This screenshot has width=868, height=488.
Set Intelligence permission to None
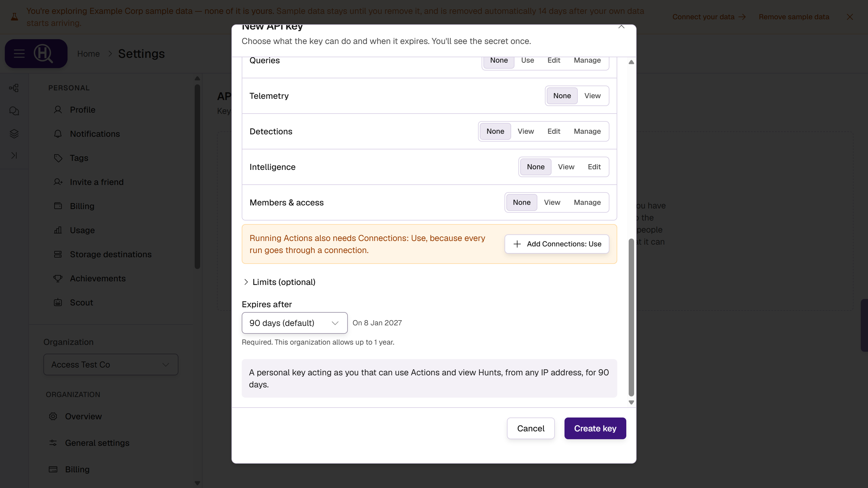tap(536, 167)
